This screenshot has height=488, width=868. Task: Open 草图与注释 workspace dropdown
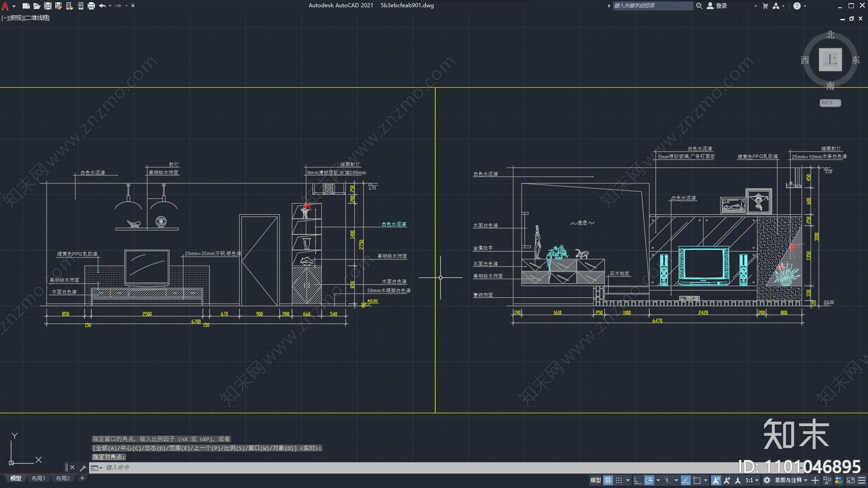pos(790,480)
